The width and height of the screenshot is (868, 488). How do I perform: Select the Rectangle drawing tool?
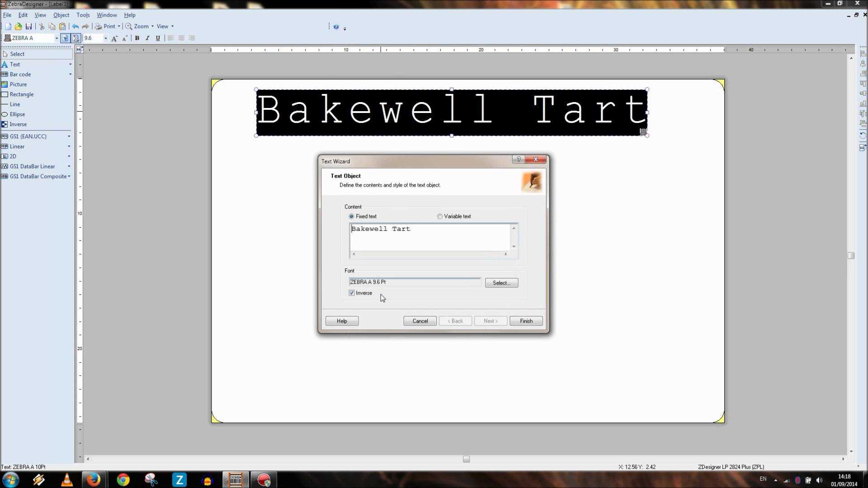pos(21,94)
